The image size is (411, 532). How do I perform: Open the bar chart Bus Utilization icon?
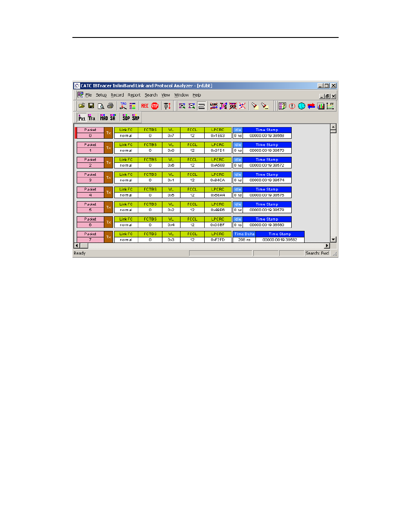tap(321, 106)
